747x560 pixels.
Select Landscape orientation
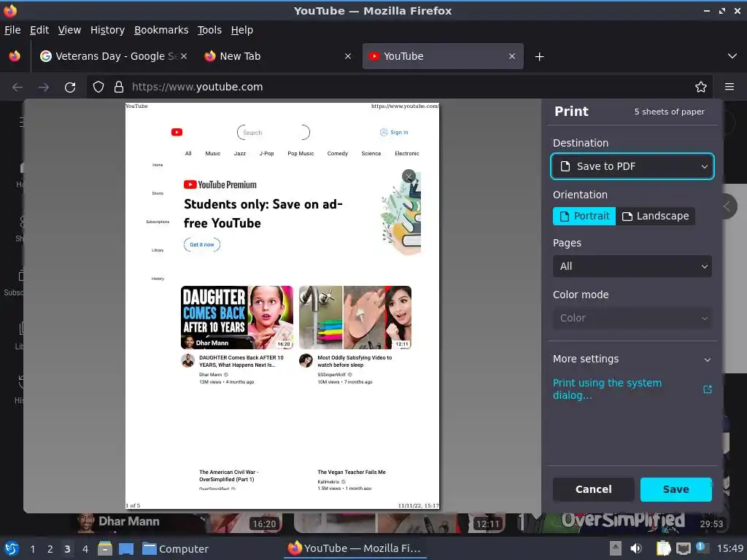coord(656,216)
